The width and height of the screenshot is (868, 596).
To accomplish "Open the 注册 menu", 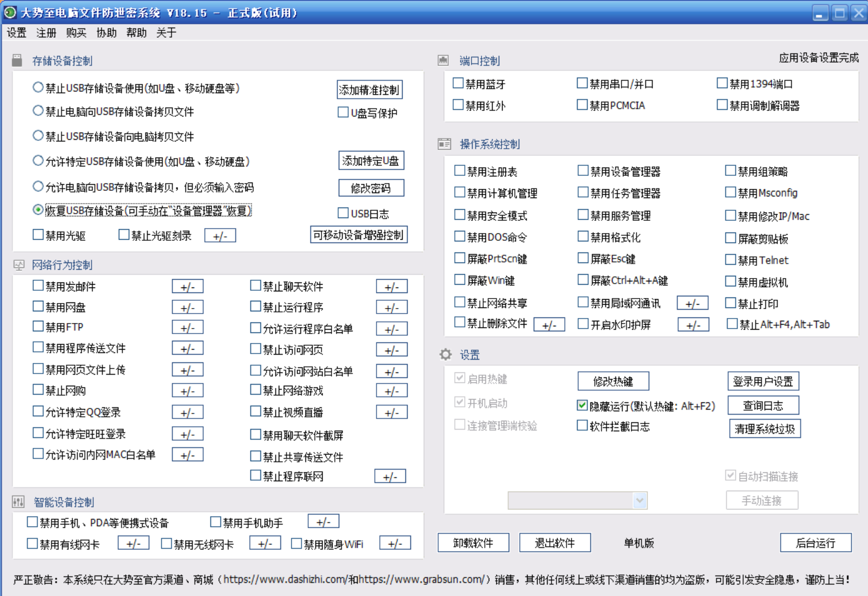I will [x=45, y=33].
